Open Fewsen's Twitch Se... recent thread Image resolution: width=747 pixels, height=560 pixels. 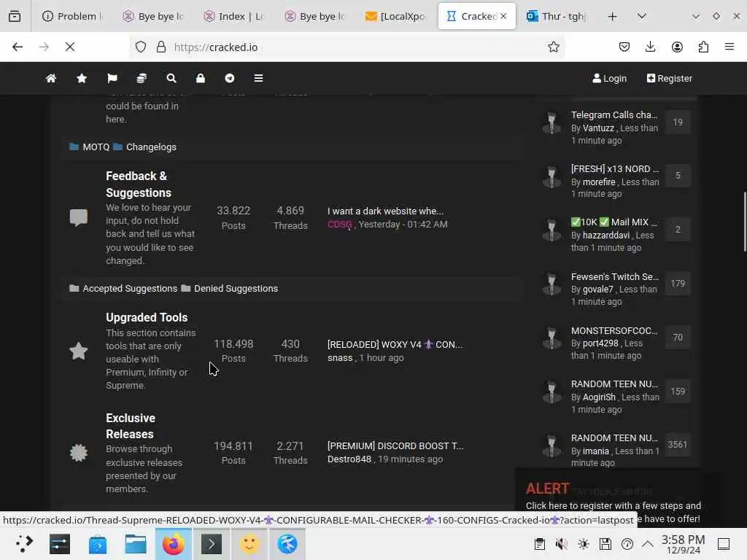[615, 276]
